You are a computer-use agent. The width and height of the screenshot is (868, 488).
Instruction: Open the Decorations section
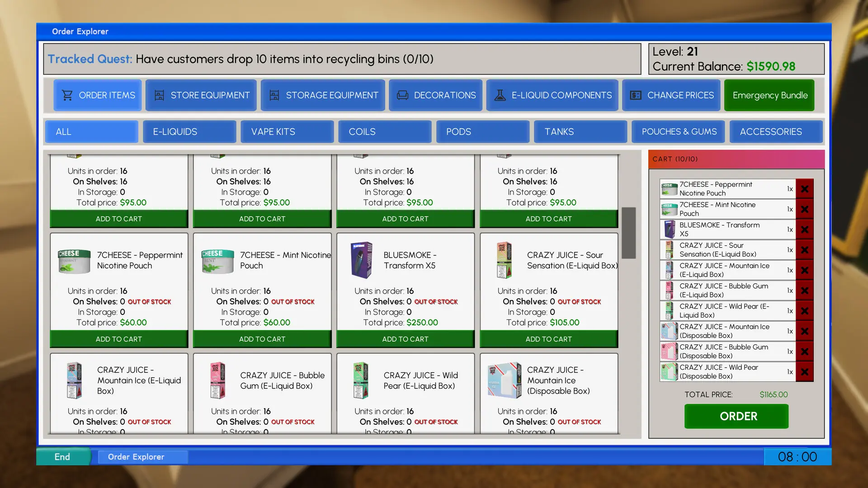click(436, 95)
